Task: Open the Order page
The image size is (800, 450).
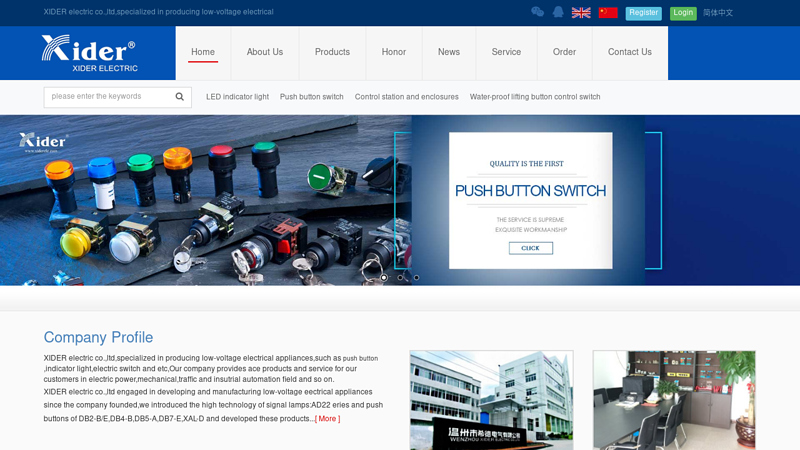Action: coord(564,52)
